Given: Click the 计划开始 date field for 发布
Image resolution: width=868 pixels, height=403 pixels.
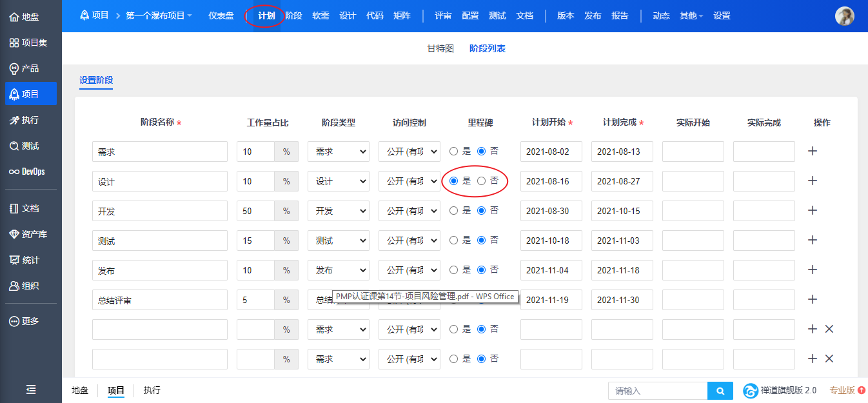Looking at the screenshot, I should [551, 270].
